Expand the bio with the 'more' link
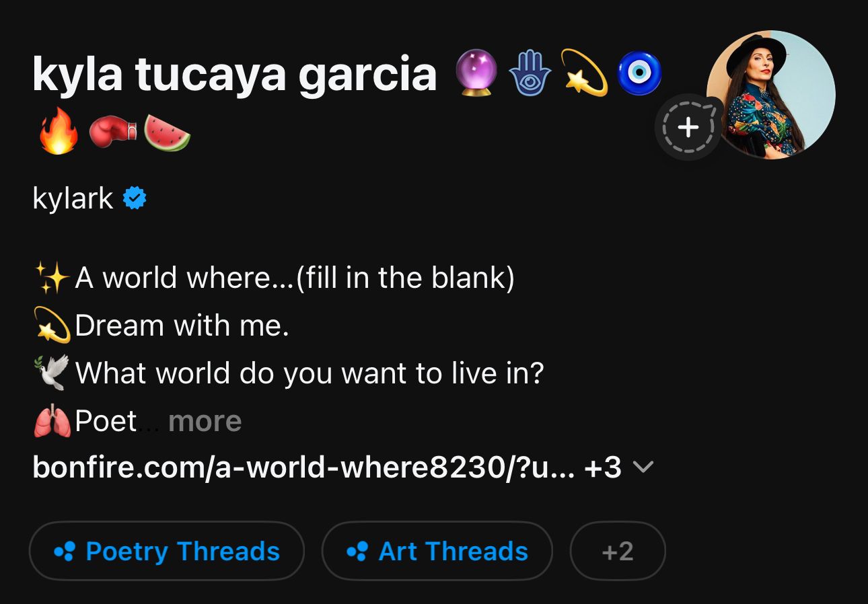 (205, 422)
